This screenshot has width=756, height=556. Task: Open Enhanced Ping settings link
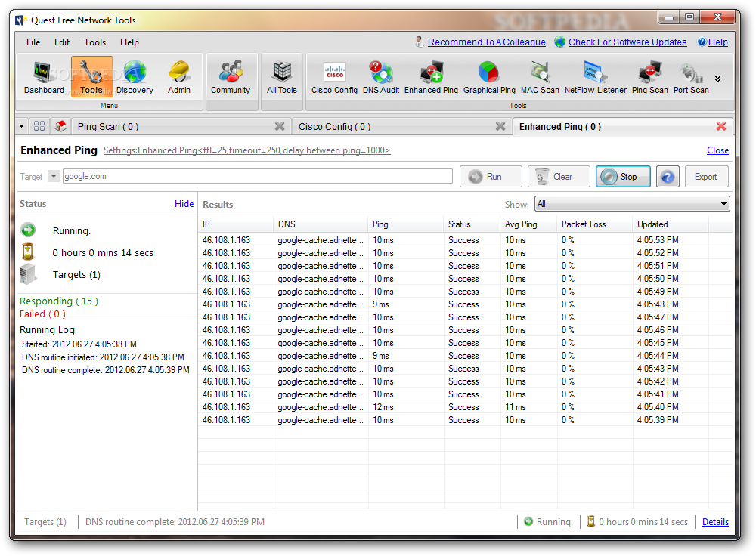247,150
